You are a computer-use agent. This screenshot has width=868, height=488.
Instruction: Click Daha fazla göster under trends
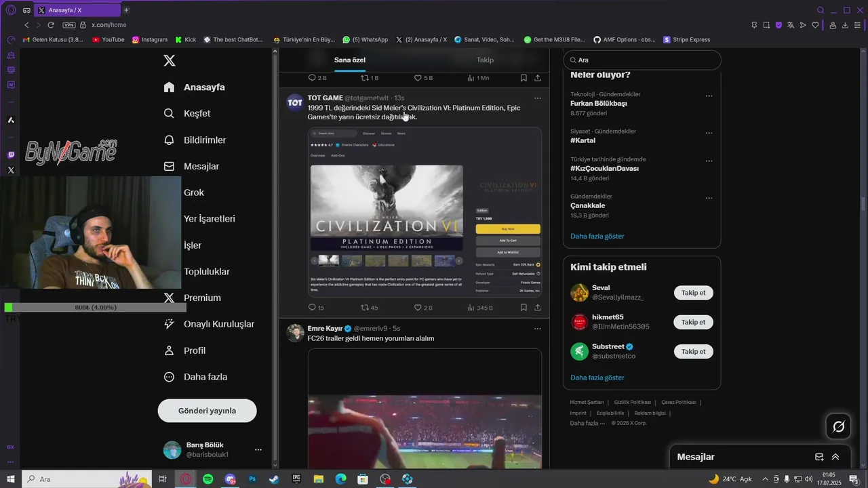(x=597, y=236)
